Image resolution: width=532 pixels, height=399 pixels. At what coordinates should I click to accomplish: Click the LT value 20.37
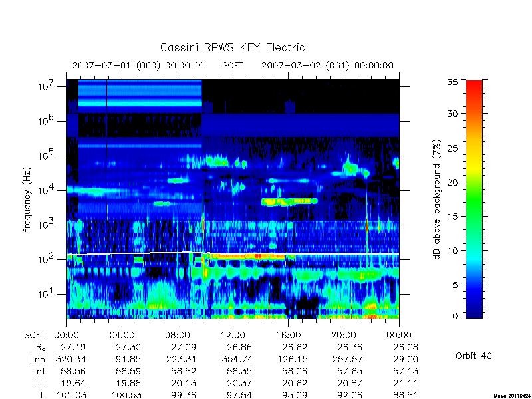point(239,383)
